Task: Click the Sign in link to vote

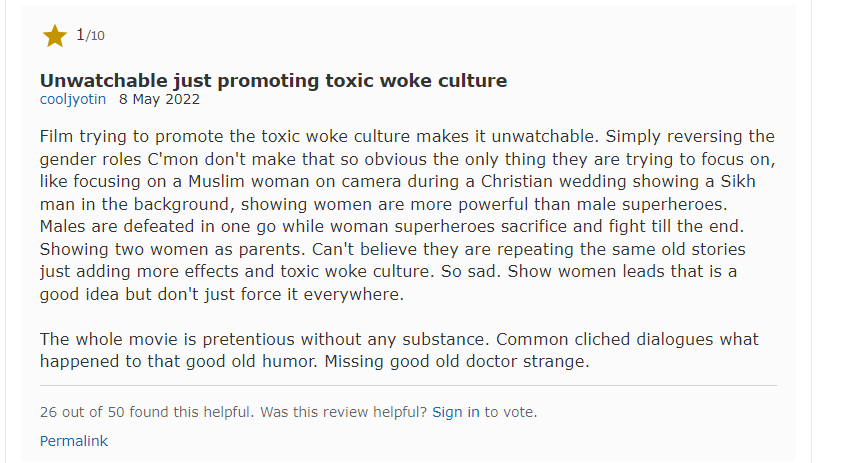Action: (x=456, y=412)
